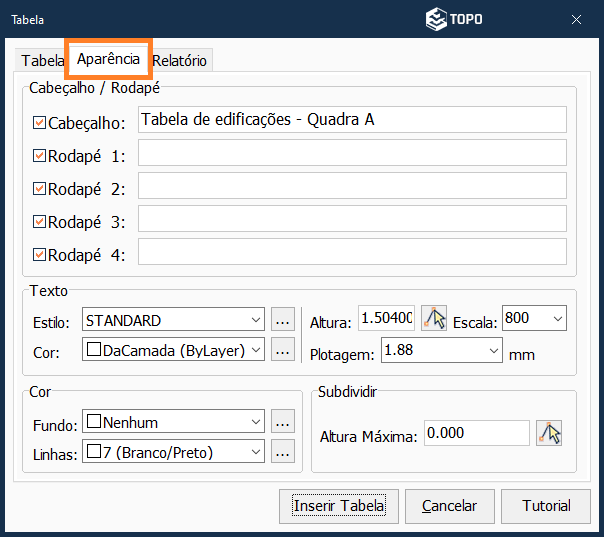
Task: Close the Tabela dialog window
Action: 577,19
